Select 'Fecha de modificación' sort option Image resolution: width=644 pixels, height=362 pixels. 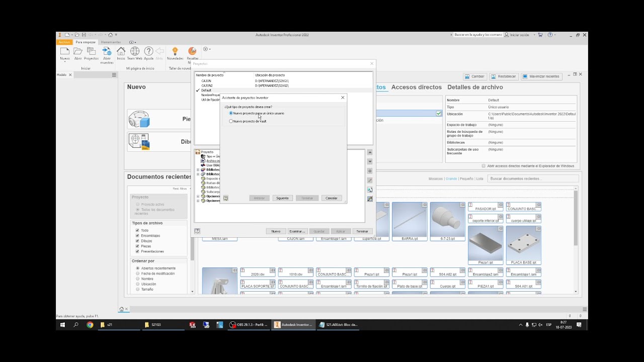point(137,274)
